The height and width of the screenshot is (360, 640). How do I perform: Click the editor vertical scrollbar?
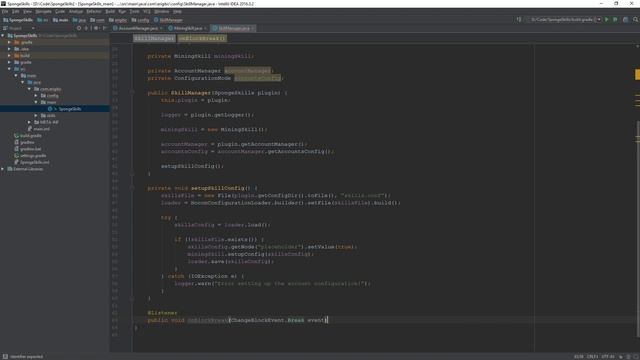pos(638,229)
